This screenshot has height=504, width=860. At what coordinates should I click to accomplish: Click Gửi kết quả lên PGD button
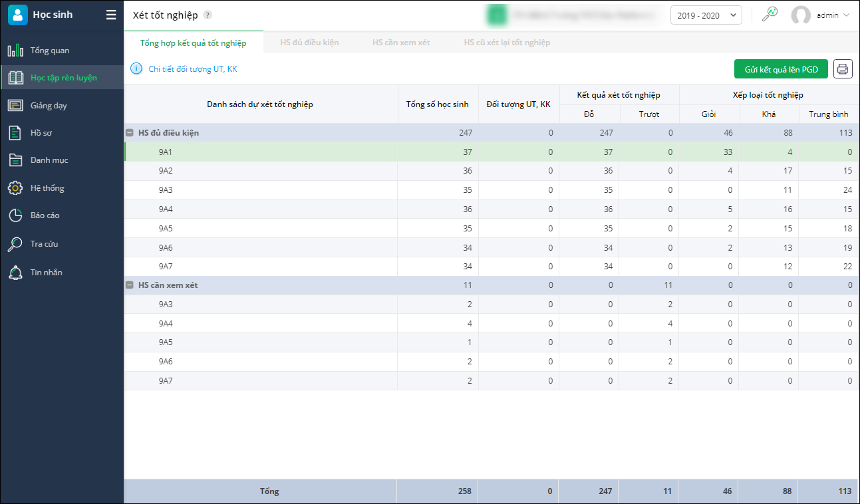click(781, 68)
